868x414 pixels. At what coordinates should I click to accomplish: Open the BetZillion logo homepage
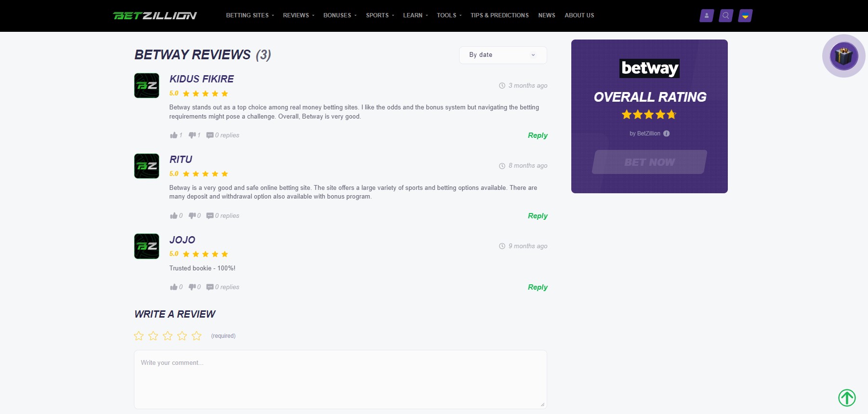pos(155,15)
